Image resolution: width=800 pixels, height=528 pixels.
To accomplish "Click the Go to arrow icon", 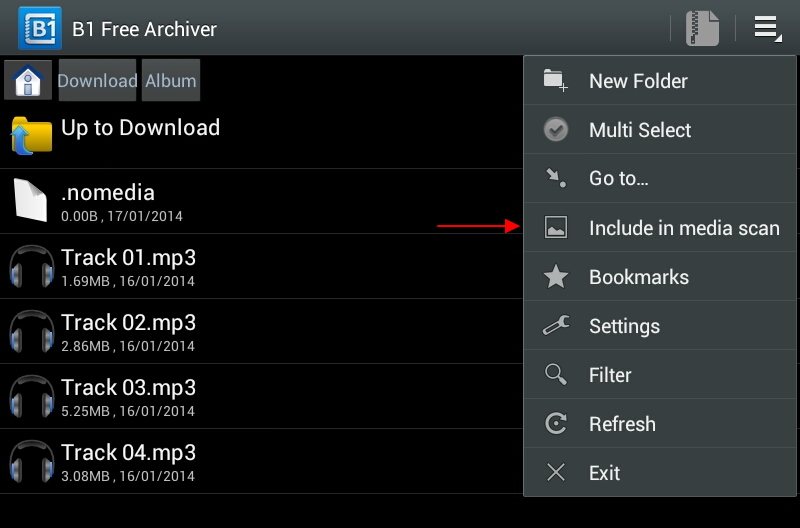I will tap(556, 178).
